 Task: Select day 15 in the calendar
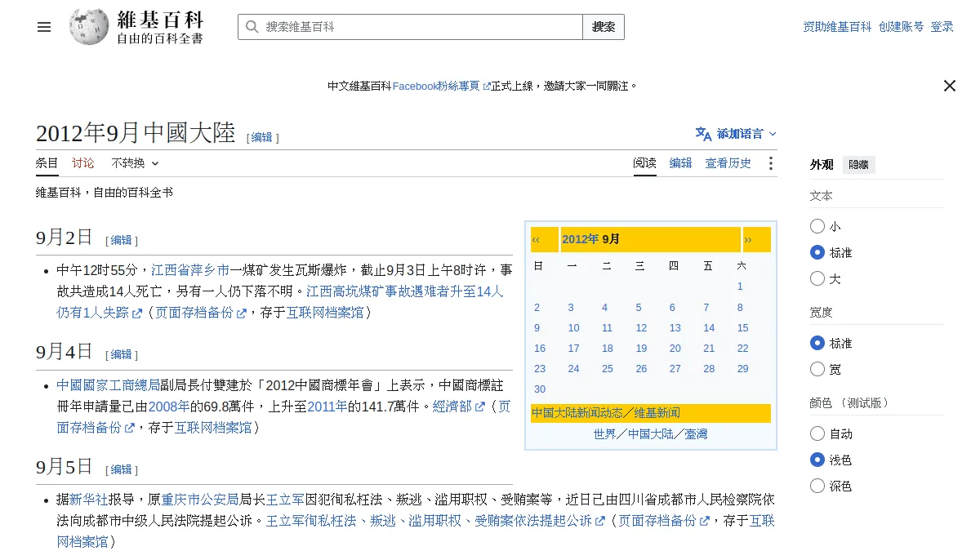(x=742, y=328)
